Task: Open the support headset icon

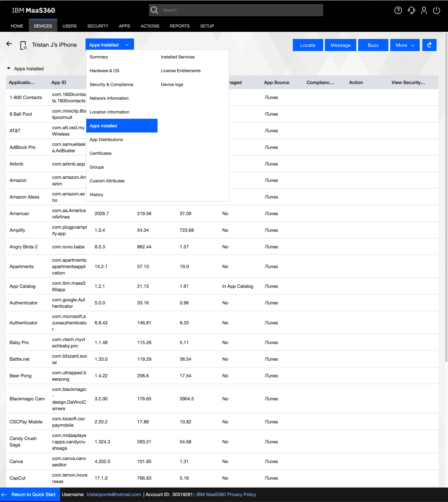Action: tap(411, 10)
